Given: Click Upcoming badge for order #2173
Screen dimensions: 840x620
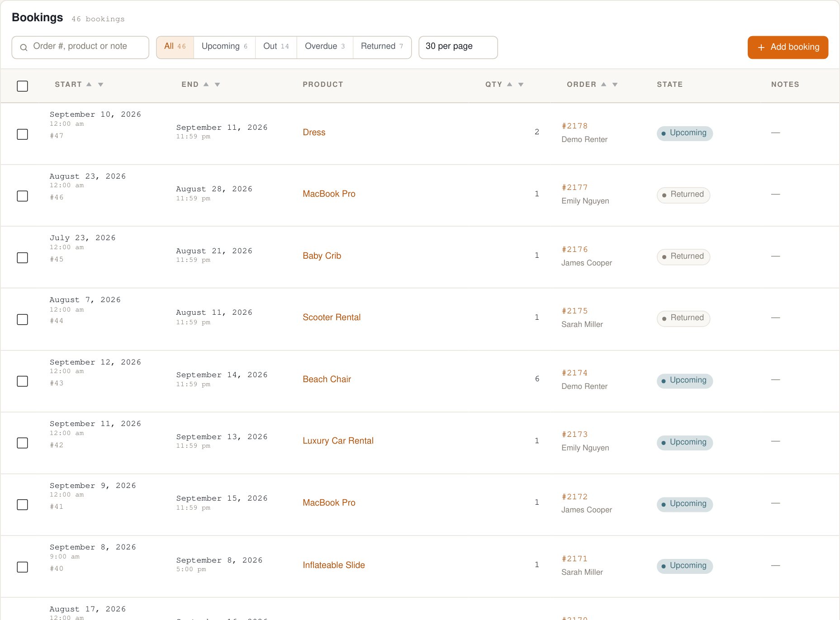Looking at the screenshot, I should pos(684,442).
